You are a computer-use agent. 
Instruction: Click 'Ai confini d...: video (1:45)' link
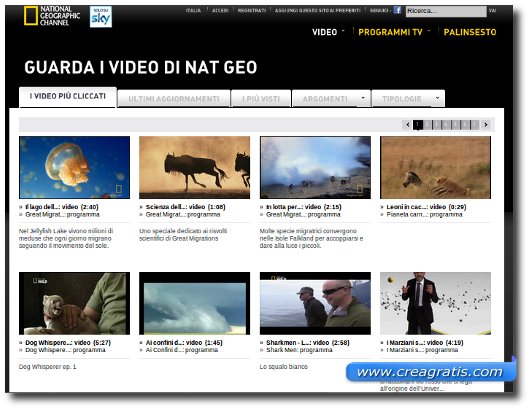(184, 342)
